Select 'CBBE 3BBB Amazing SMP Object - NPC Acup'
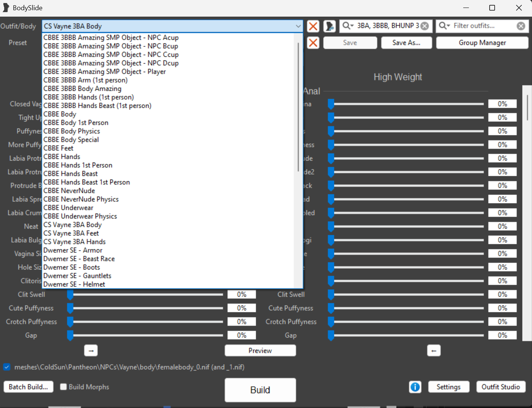 [x=111, y=37]
